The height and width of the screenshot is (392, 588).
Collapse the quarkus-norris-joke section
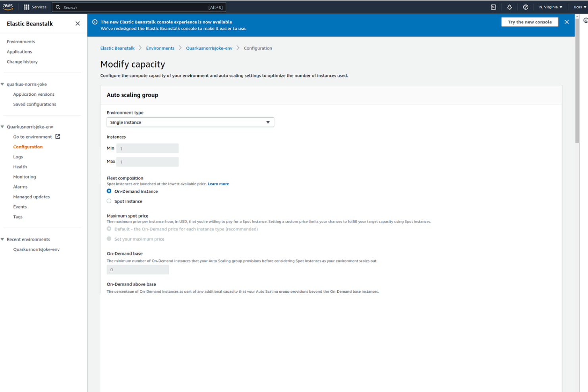click(x=3, y=84)
